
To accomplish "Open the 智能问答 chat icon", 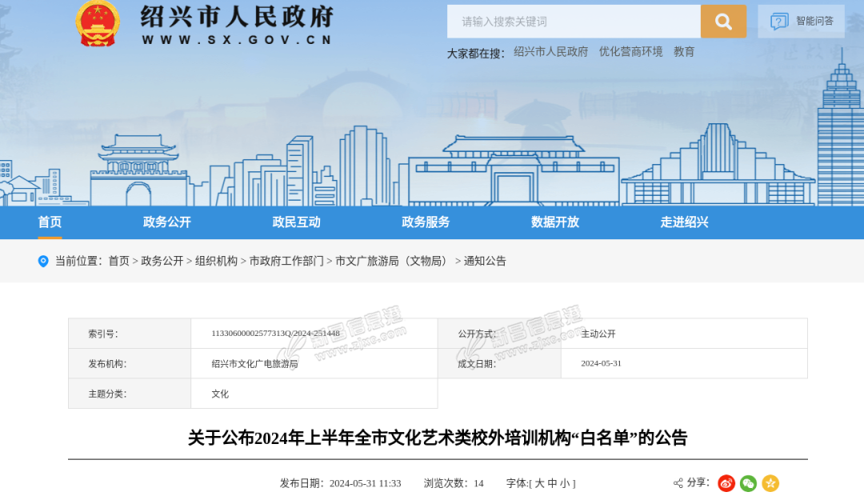I will (779, 22).
